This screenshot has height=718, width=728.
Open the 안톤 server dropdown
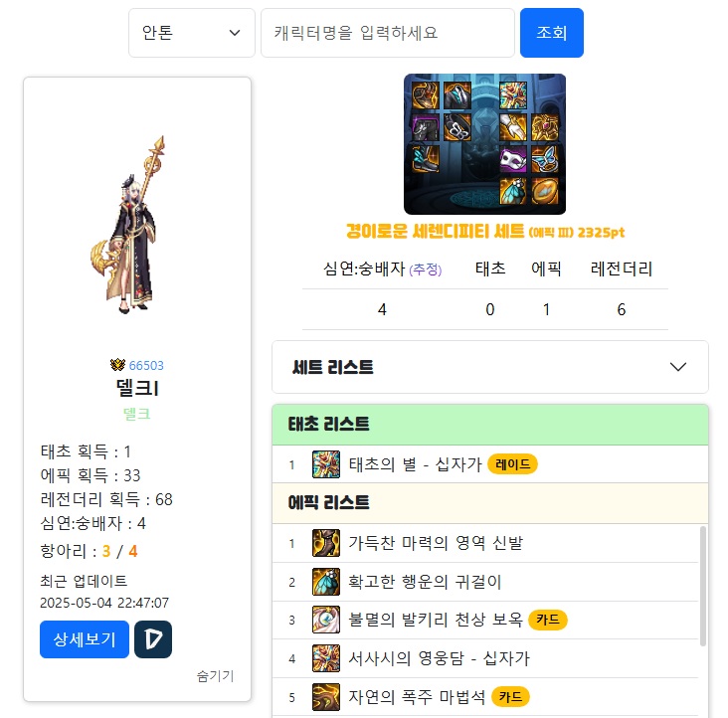coord(192,33)
